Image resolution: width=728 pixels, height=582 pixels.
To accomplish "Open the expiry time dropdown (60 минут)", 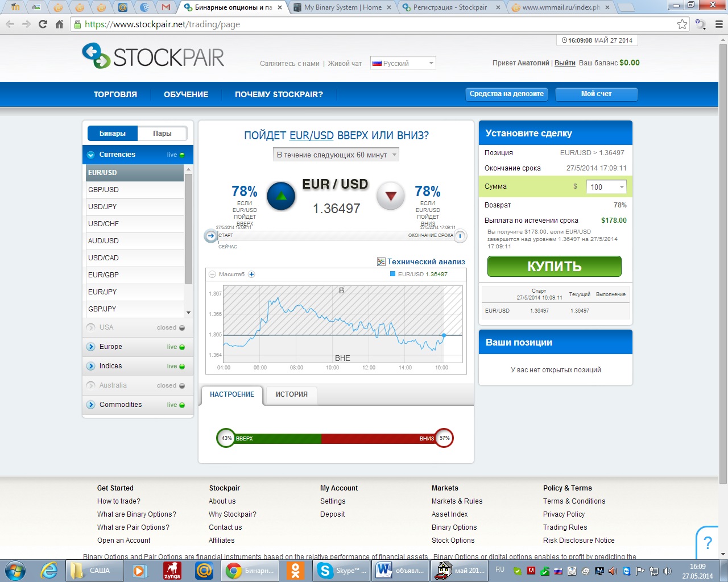I will [336, 155].
